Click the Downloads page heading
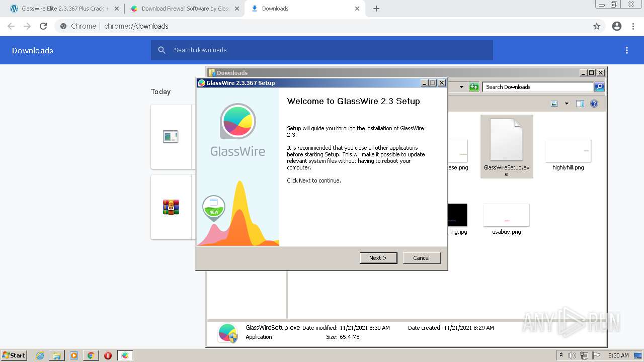 (33, 50)
